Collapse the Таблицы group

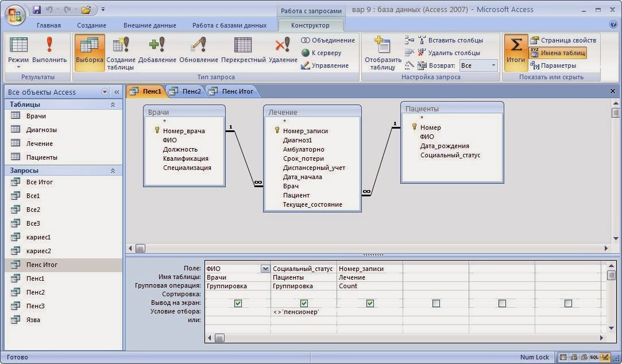(113, 104)
